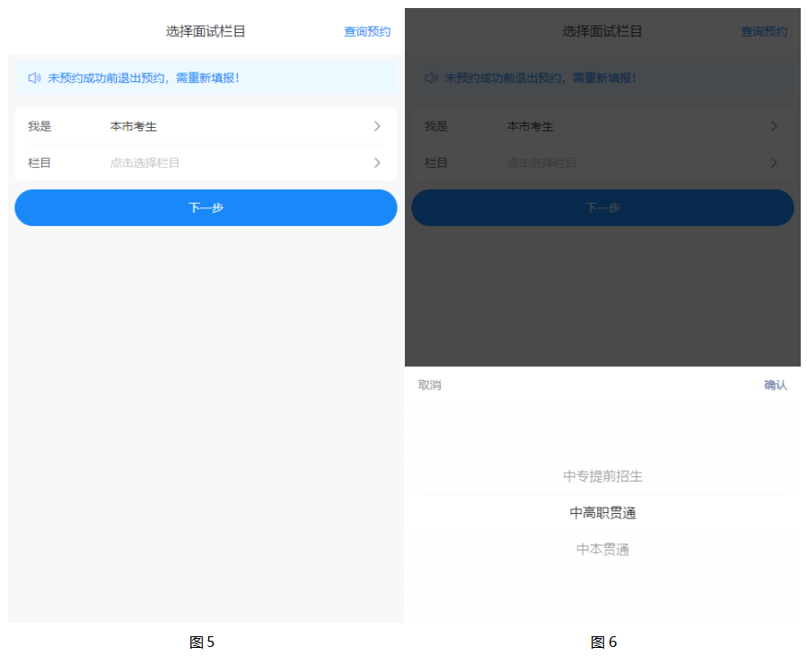Select 中专提前招生 option in picker
The width and height of the screenshot is (807, 672).
click(x=602, y=476)
